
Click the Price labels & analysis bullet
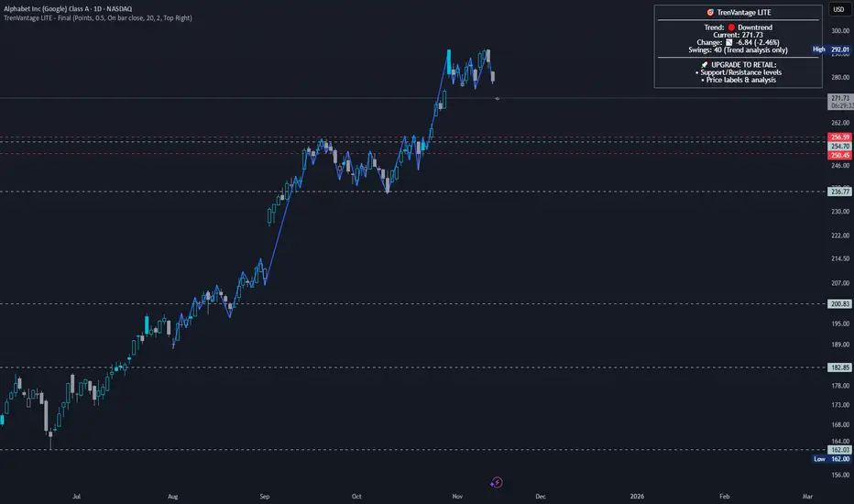[738, 80]
